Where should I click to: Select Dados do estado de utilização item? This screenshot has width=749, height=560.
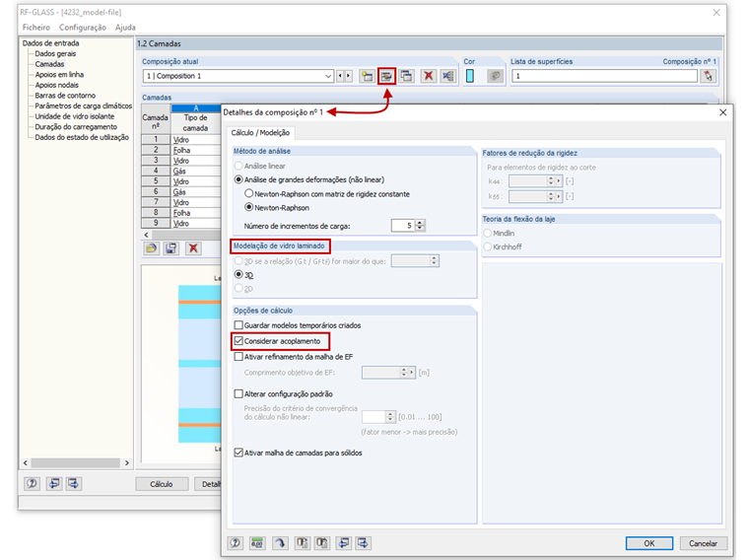(x=82, y=137)
